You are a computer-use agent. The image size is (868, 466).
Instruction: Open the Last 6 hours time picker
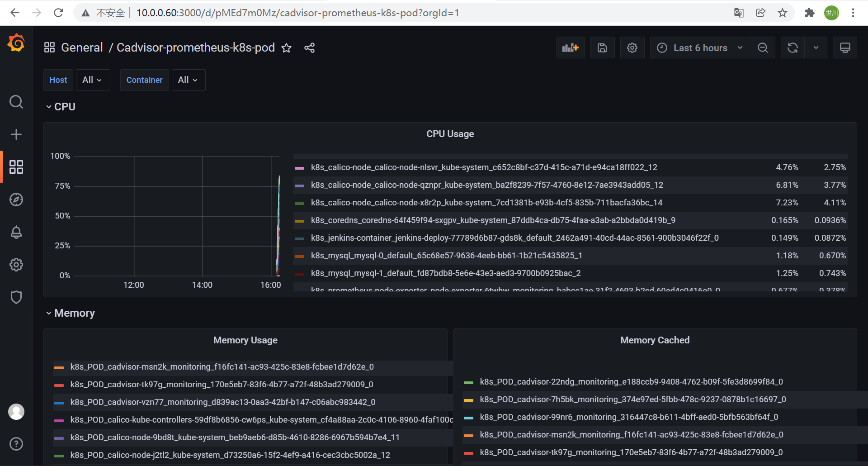pos(700,48)
